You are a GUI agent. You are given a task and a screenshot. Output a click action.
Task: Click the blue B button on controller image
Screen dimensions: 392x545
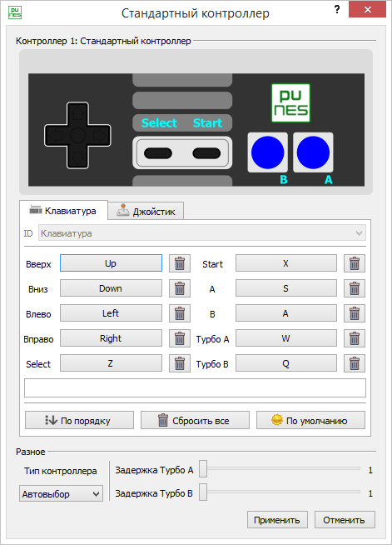coord(268,152)
